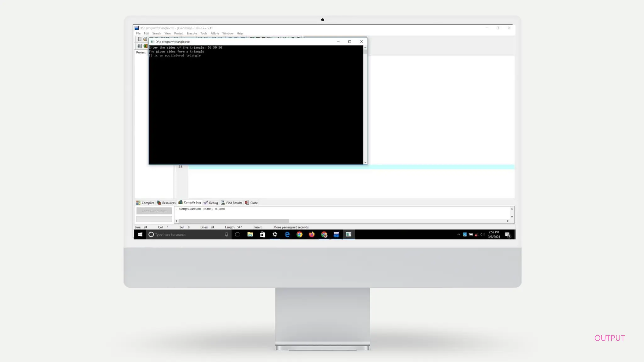Click the console window taskbar icon
This screenshot has height=362, width=644.
(348, 234)
